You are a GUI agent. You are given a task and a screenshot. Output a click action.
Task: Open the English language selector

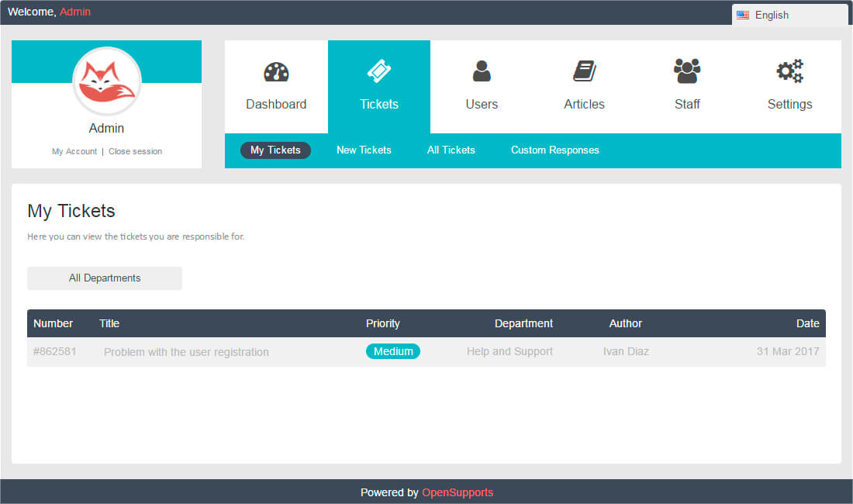click(x=772, y=15)
